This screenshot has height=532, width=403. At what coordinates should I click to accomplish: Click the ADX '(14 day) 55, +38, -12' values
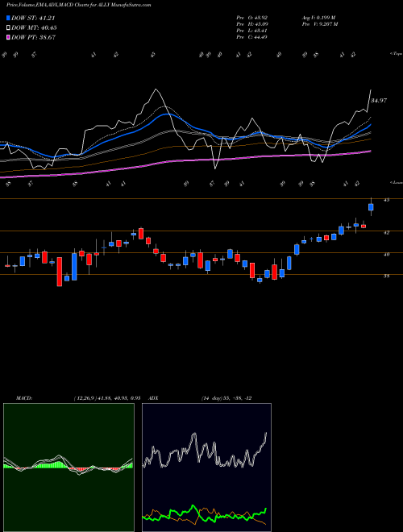226,398
